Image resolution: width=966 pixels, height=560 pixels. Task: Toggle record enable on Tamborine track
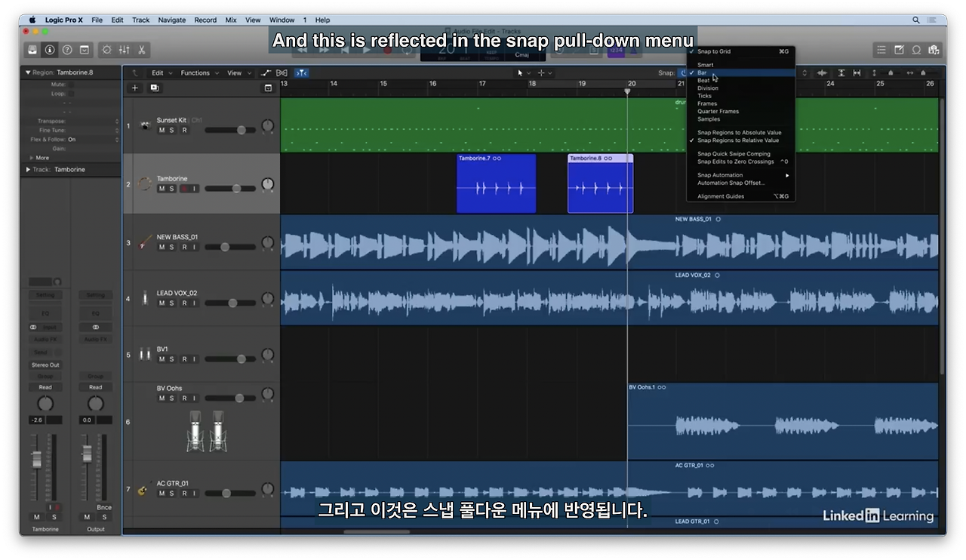pyautogui.click(x=183, y=189)
